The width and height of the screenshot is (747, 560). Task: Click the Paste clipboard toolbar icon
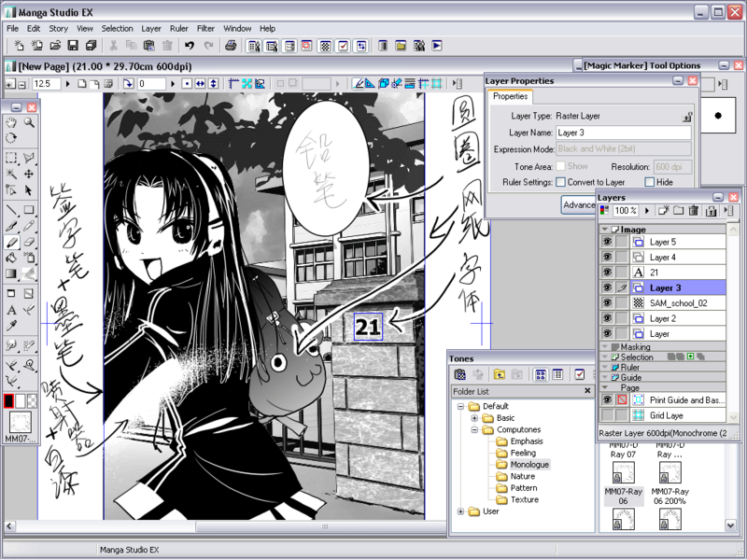(148, 46)
